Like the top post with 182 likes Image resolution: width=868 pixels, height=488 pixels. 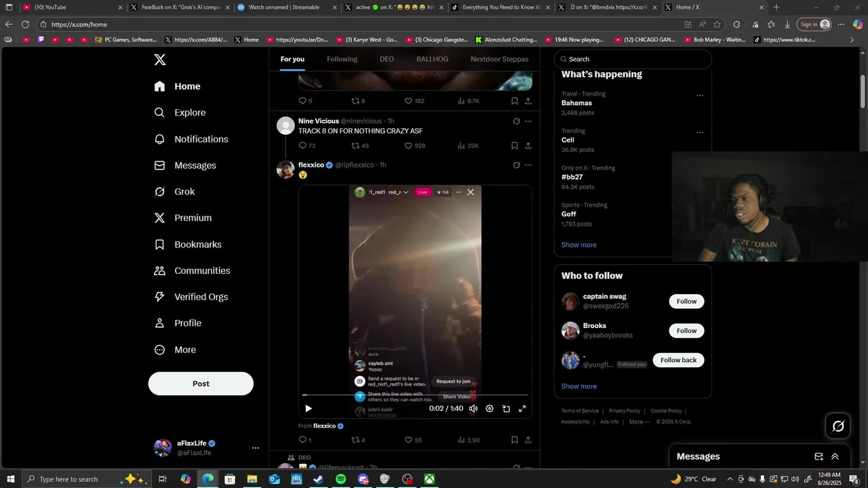point(414,101)
